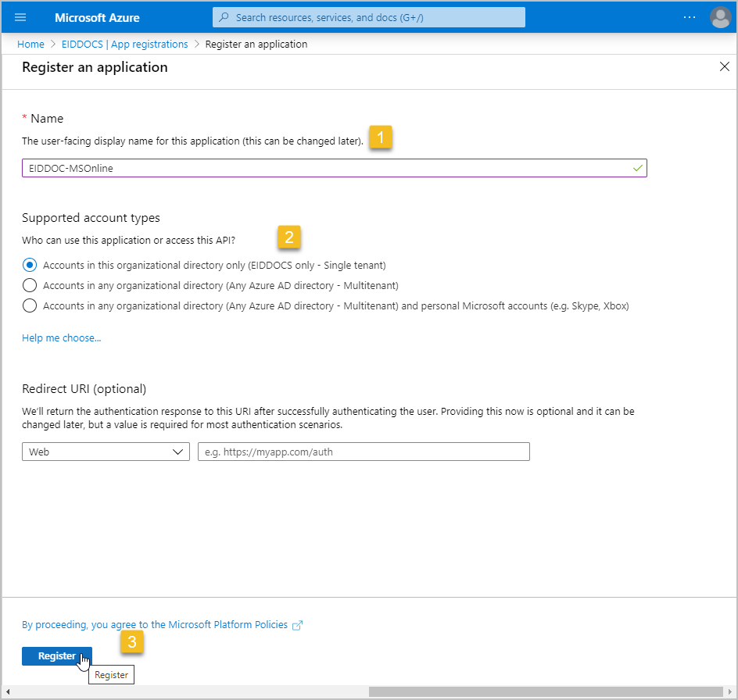
Task: Expand the Web redirect URI type dropdown
Action: [106, 452]
